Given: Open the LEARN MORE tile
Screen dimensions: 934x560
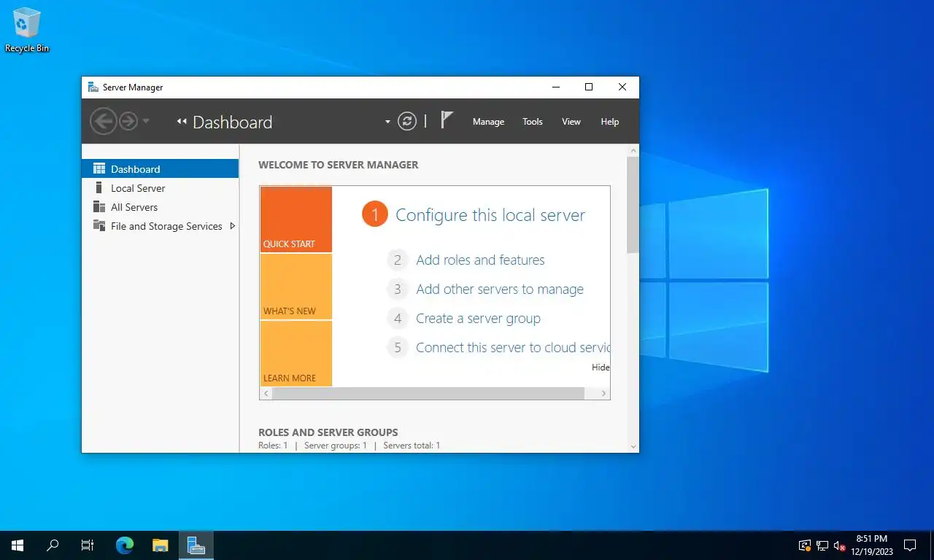Looking at the screenshot, I should click(296, 354).
